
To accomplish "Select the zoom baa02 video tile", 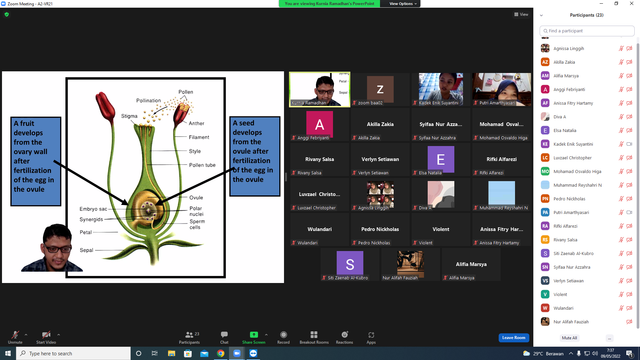I will [380, 90].
